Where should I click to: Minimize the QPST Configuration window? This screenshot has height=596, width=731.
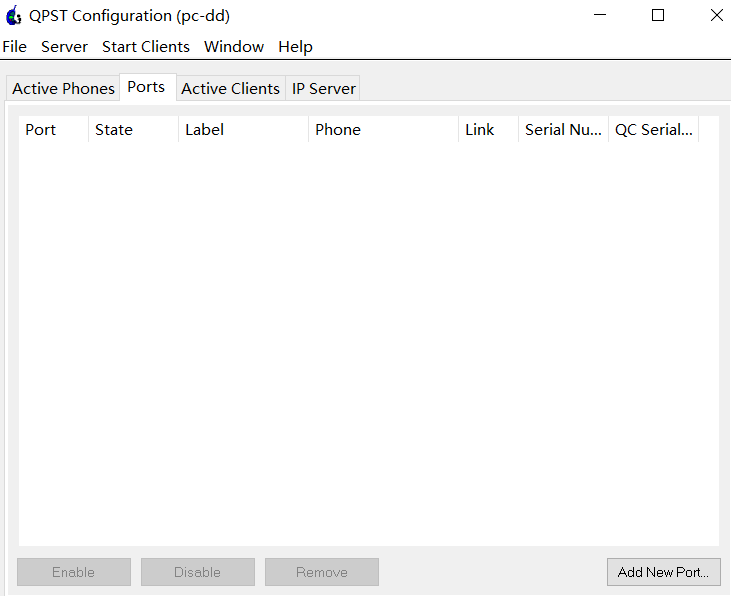600,15
